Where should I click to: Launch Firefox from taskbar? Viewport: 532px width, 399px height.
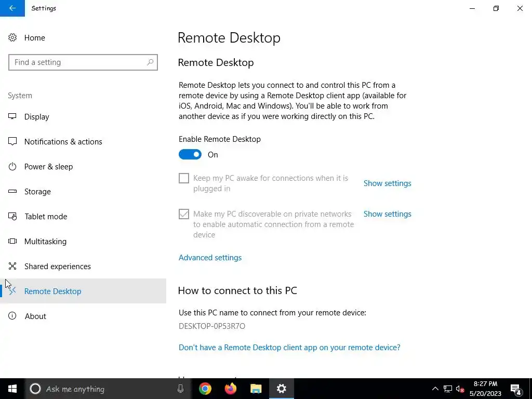231,389
